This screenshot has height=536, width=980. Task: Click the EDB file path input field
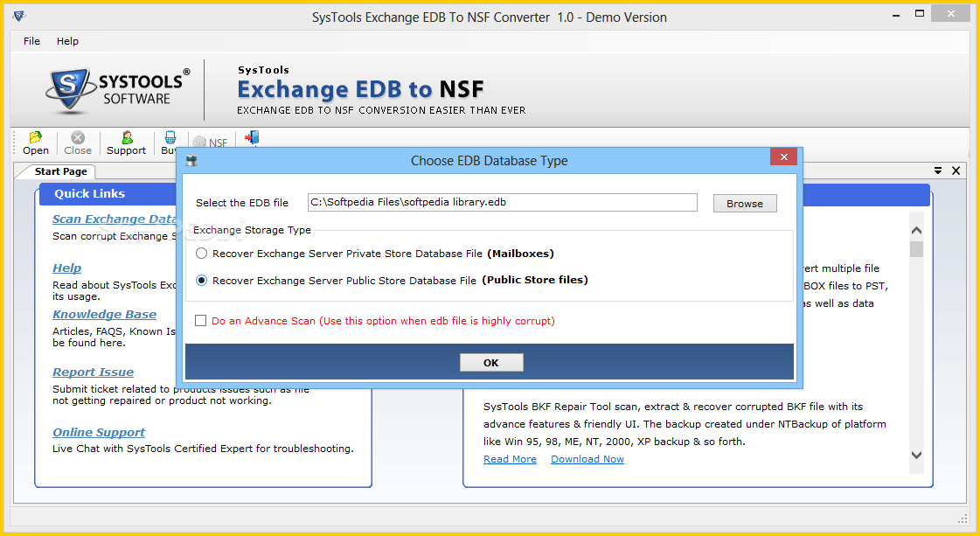pos(503,202)
